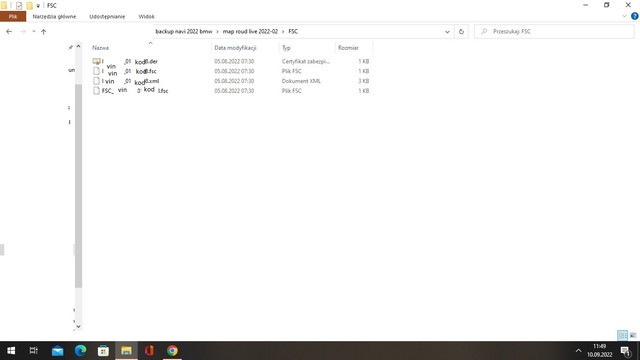Expand the address bar history dropdown
The height and width of the screenshot is (360, 640).
(447, 31)
